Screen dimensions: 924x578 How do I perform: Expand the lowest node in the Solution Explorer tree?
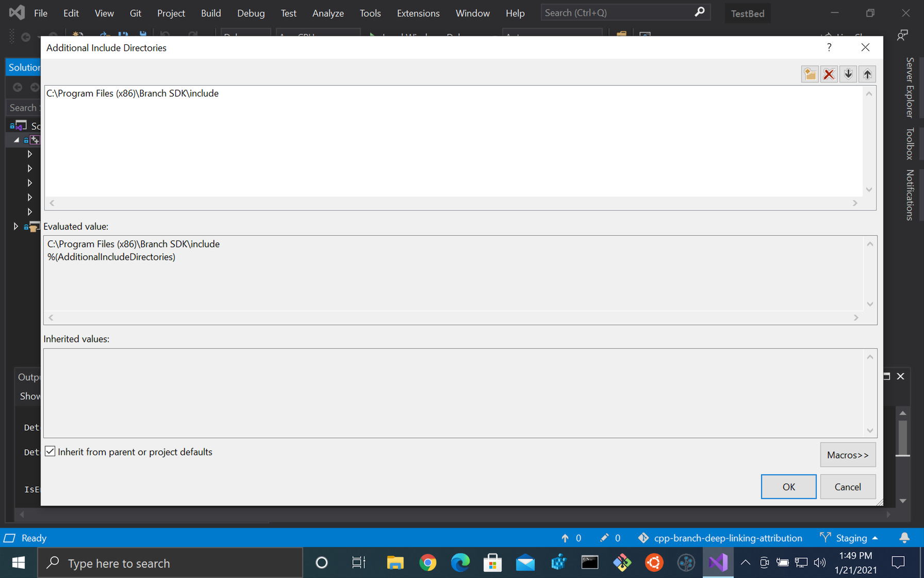(x=16, y=227)
